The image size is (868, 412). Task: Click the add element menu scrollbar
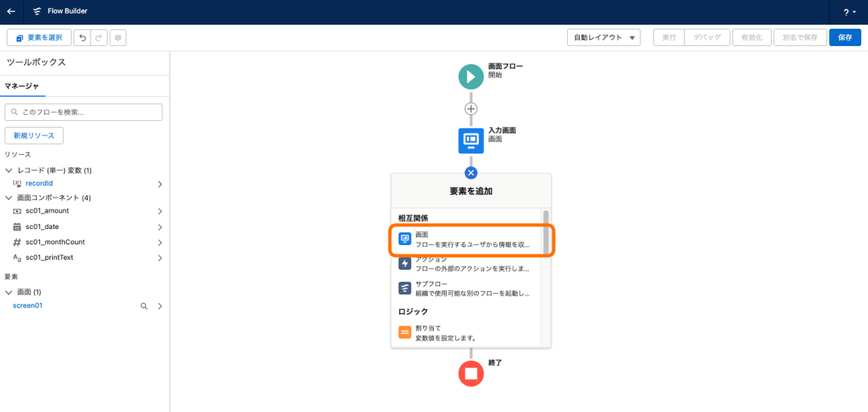pyautogui.click(x=546, y=233)
